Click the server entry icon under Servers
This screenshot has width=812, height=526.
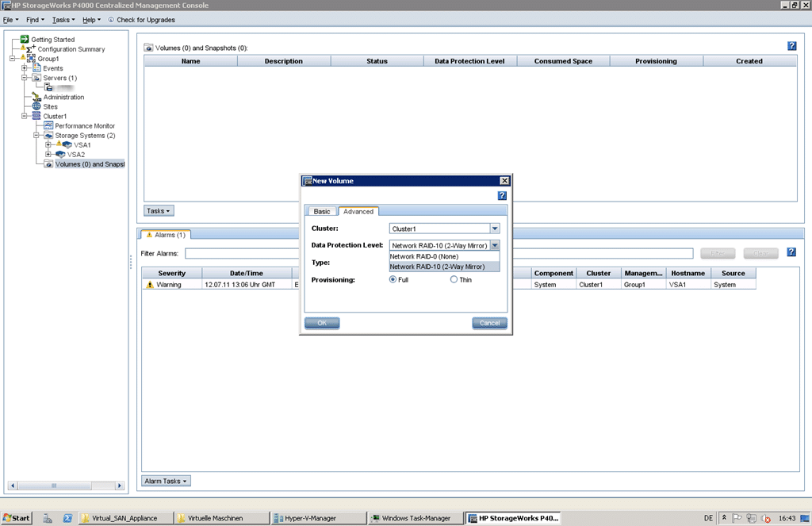48,87
